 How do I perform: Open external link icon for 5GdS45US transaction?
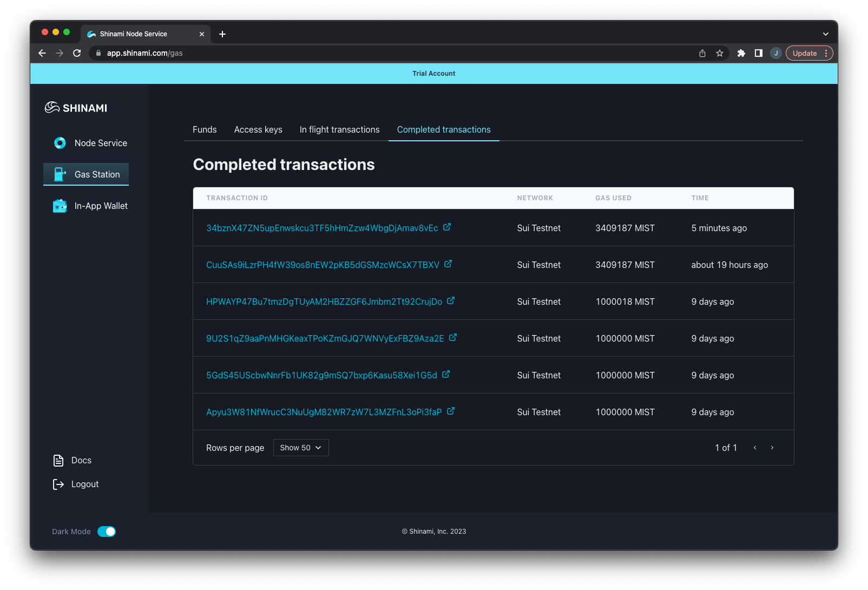pos(446,375)
